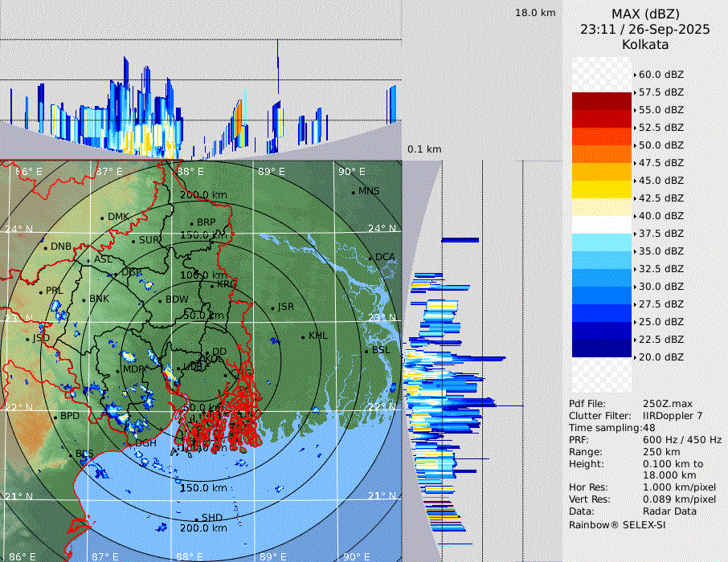The width and height of the screenshot is (728, 562).
Task: Click the MAX (dBZ) title text
Action: 645,14
